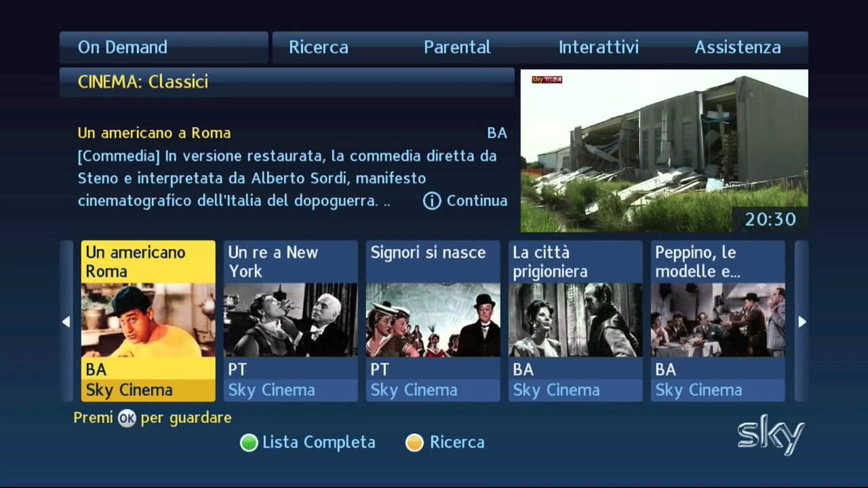Open the Assistenza tab

(x=738, y=47)
